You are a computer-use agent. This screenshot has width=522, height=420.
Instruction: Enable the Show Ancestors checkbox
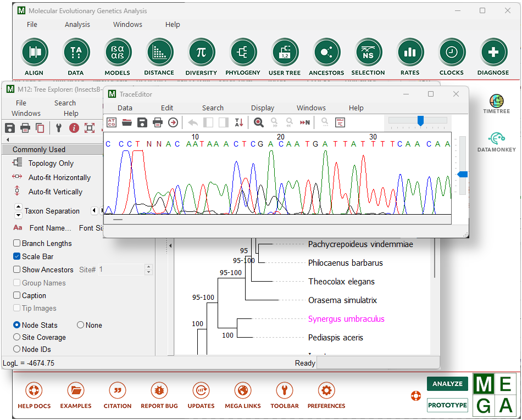click(x=16, y=270)
